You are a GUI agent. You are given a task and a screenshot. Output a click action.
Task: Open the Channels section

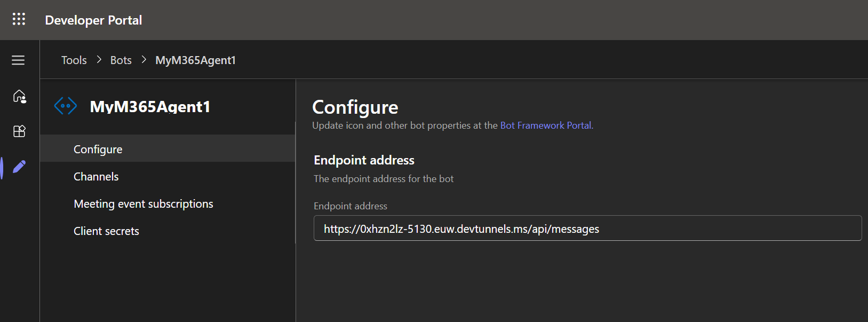pyautogui.click(x=96, y=177)
